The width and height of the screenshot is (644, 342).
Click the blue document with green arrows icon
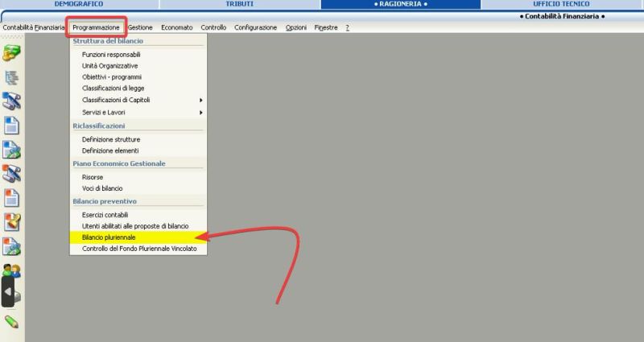point(11,150)
